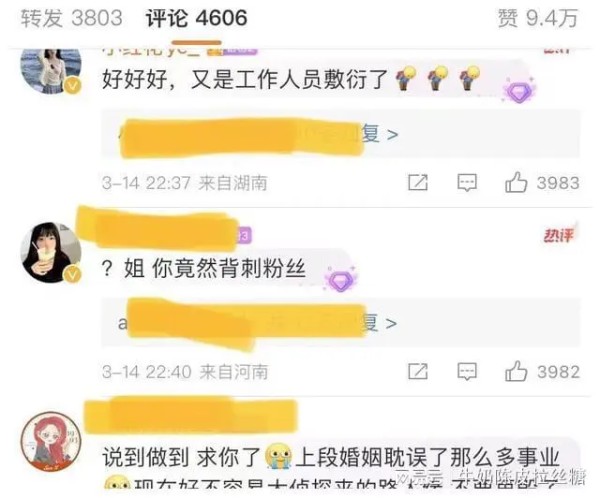Expand replies under 背刺粉丝 comment
The image size is (600, 498).
click(341, 323)
